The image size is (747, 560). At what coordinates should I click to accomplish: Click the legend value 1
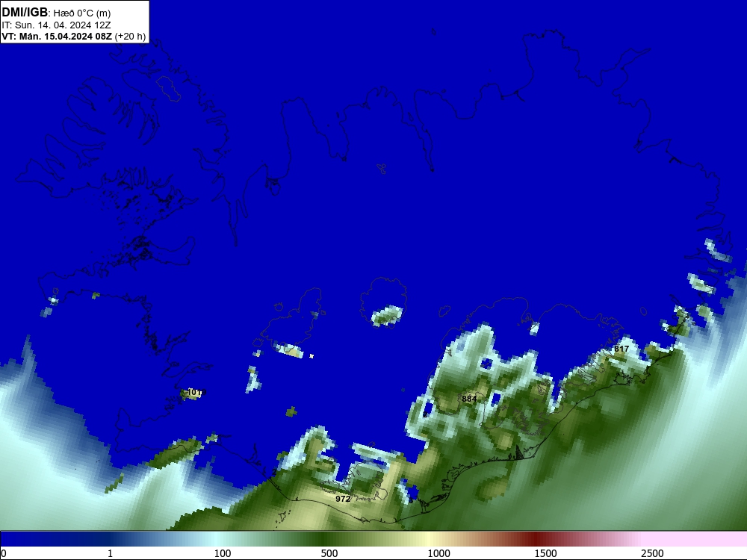point(110,553)
